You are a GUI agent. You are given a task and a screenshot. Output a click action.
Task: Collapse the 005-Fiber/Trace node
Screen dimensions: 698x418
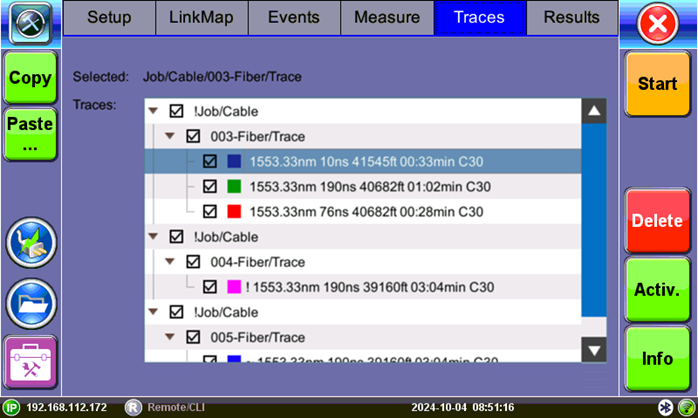[x=169, y=337]
